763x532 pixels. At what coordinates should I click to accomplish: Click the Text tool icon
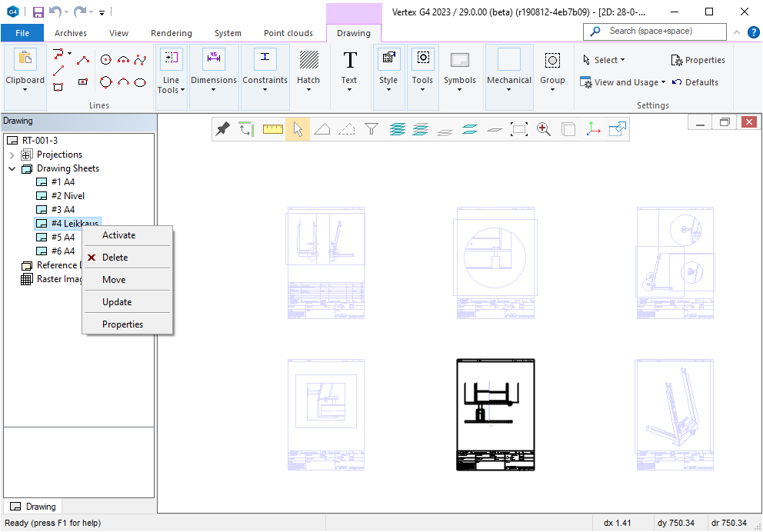point(349,67)
